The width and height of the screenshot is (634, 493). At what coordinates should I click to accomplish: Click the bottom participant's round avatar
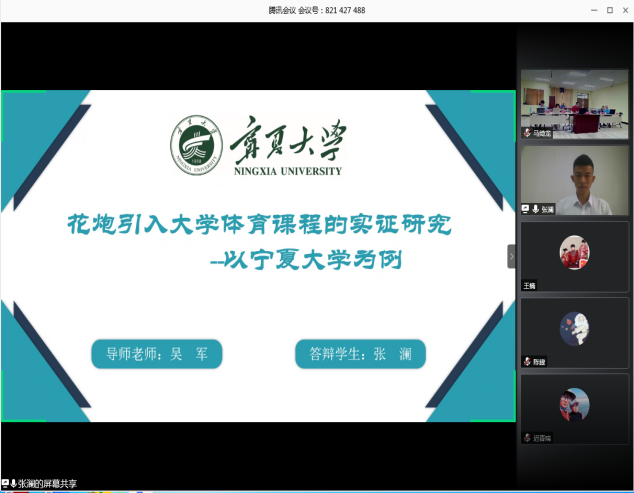click(x=574, y=403)
